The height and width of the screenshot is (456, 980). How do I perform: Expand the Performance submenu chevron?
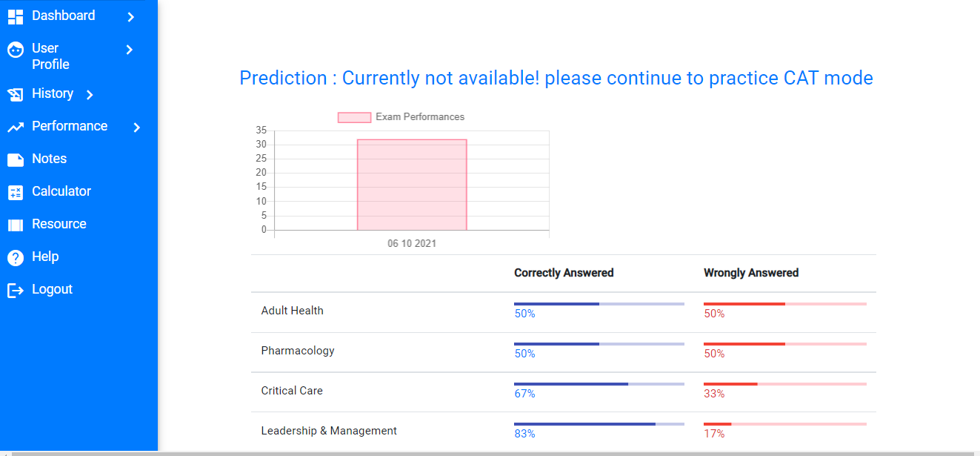(x=137, y=128)
